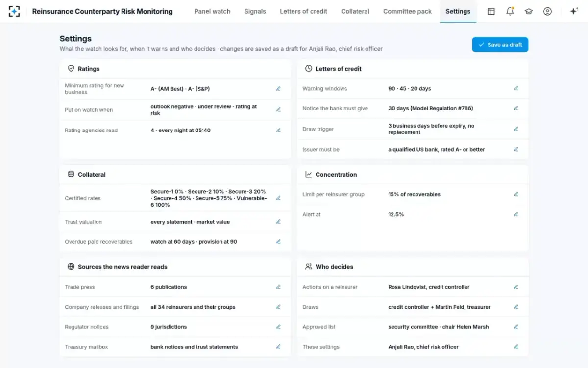588x368 pixels.
Task: Click the value "12.5%"
Action: click(x=396, y=214)
